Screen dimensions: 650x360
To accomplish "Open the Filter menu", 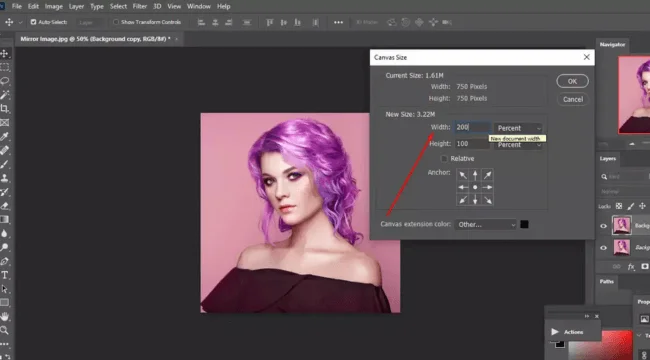I will (x=140, y=6).
